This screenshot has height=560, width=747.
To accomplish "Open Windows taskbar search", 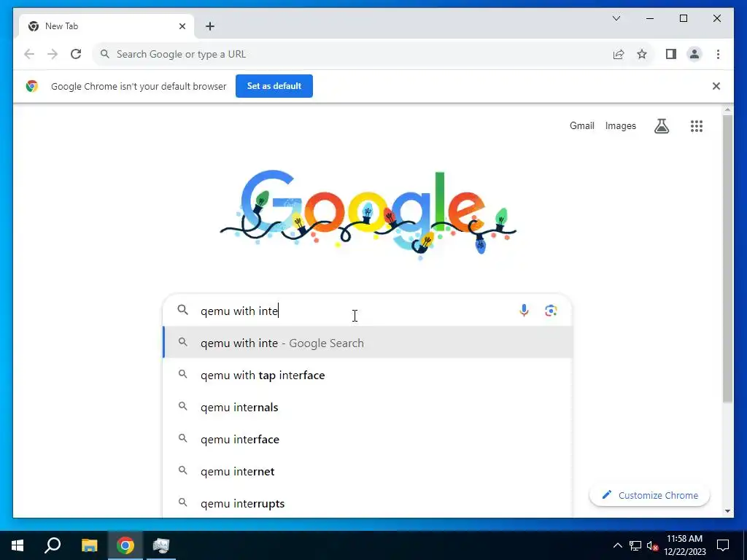I will pos(53,545).
